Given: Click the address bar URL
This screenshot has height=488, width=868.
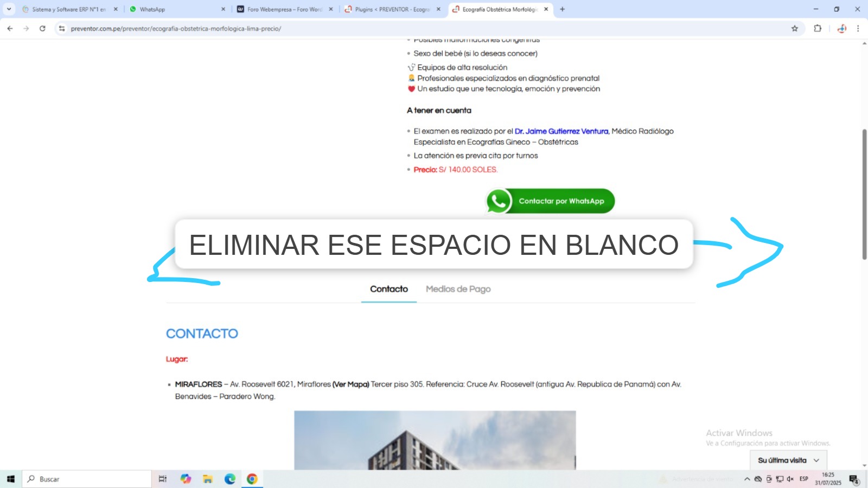Looking at the screenshot, I should click(x=176, y=29).
